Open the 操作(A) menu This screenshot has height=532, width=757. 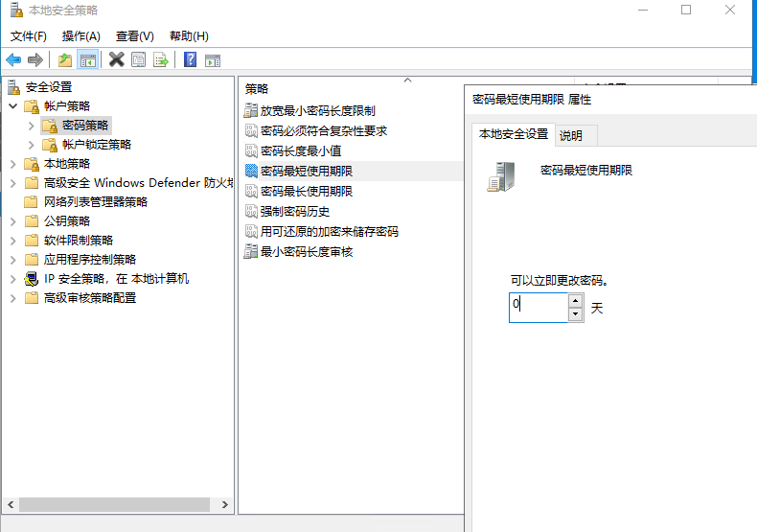[80, 35]
